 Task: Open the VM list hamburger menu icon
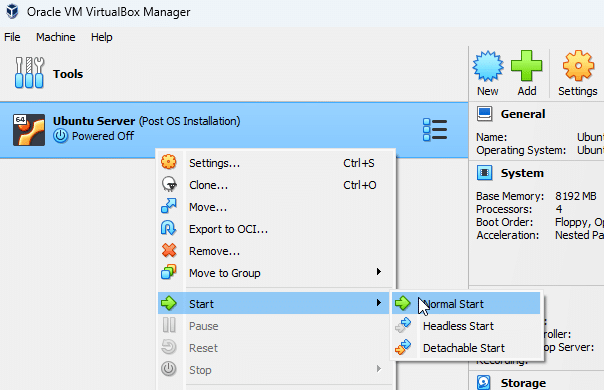pos(435,129)
